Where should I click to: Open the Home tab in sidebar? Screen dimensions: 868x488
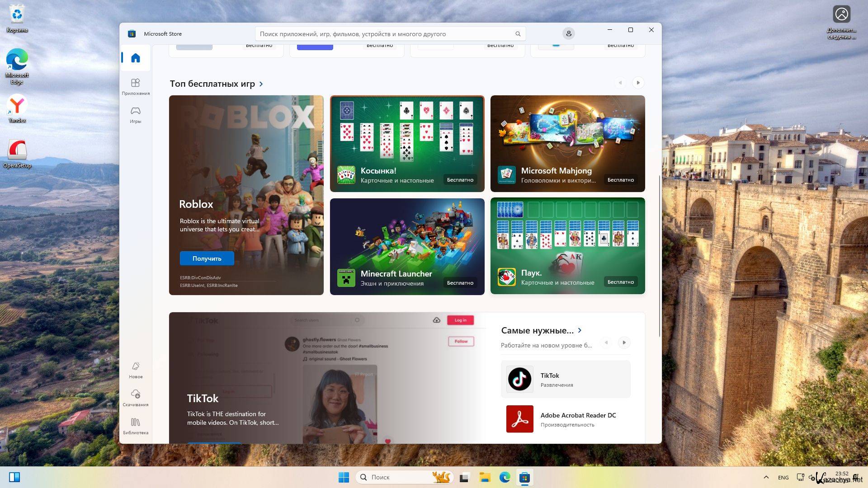pos(135,58)
